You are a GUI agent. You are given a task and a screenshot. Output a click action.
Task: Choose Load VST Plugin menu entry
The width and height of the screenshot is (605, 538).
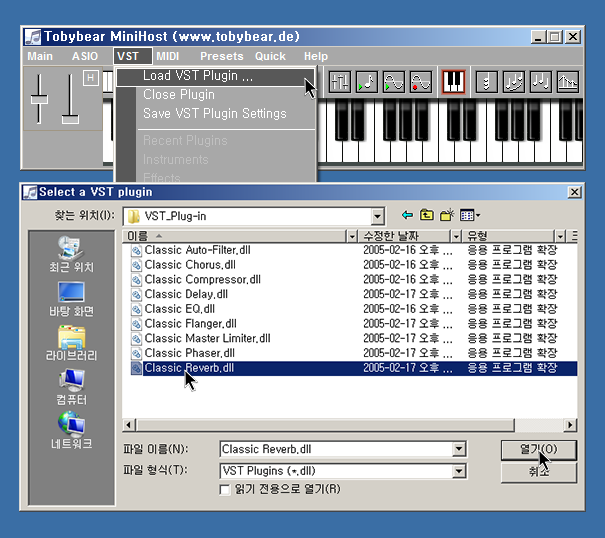[215, 76]
